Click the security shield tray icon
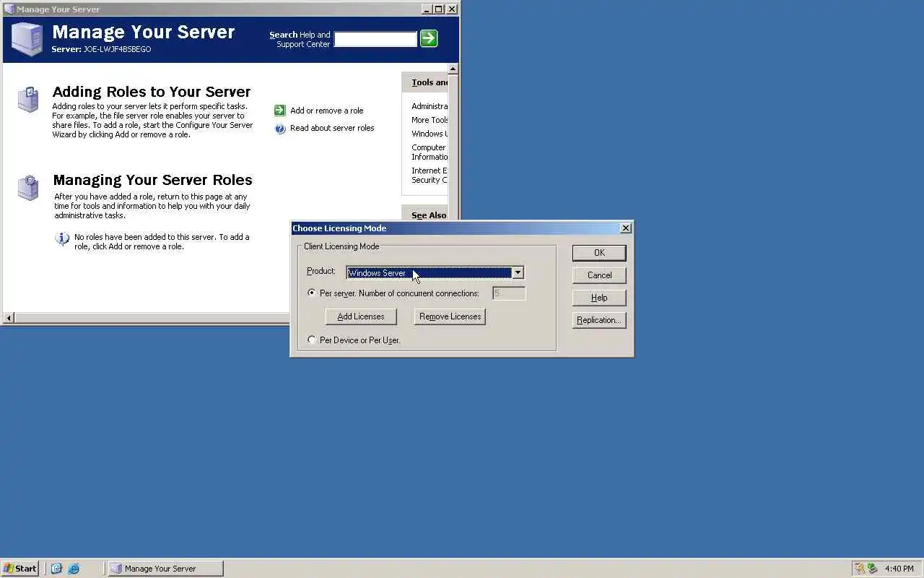Screen dimensions: 924x578 tap(859, 569)
